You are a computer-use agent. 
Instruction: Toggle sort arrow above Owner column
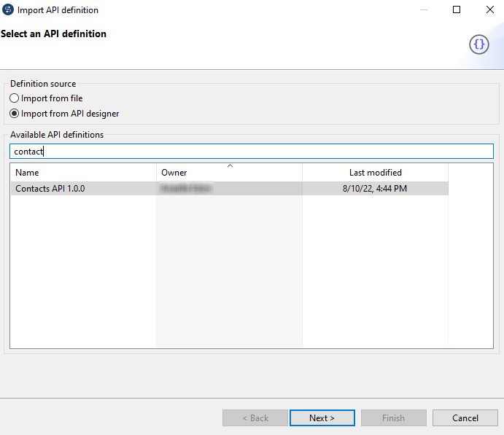point(230,166)
